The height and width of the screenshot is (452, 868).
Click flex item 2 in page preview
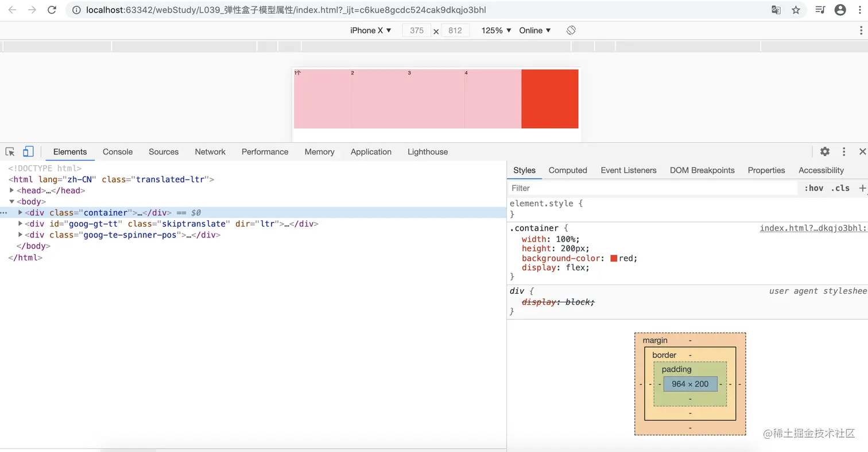tap(379, 99)
